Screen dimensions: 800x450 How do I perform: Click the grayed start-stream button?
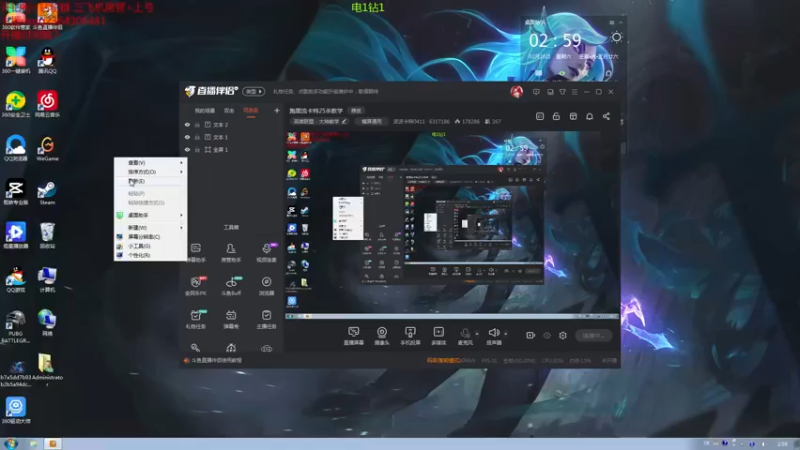click(x=594, y=335)
